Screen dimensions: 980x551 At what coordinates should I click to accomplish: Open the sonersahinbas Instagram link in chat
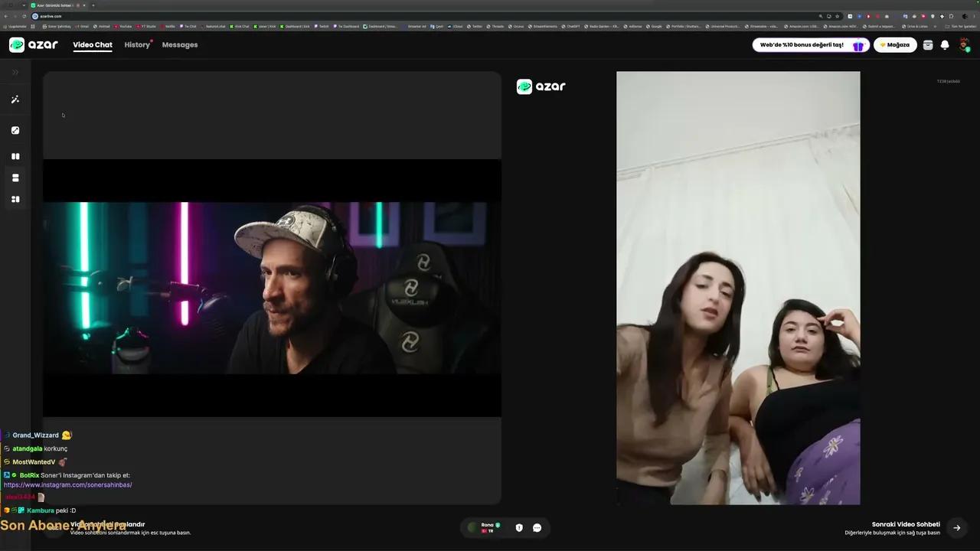[x=67, y=484]
